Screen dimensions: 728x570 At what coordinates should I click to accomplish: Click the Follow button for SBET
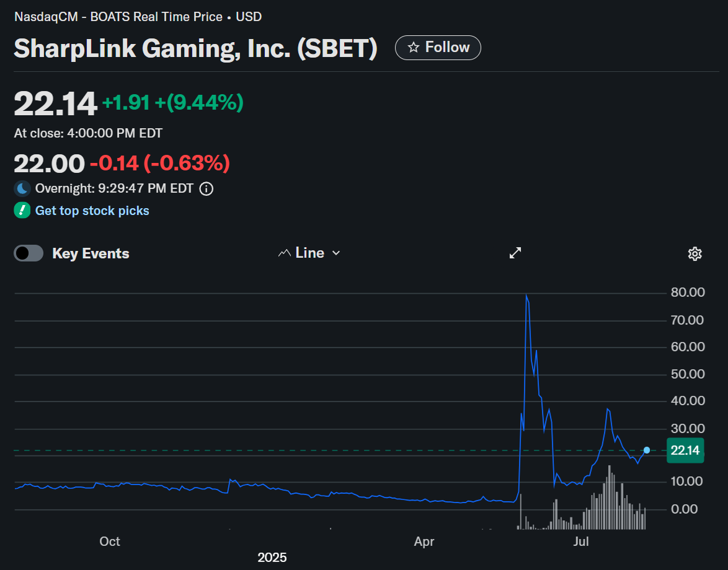(438, 47)
